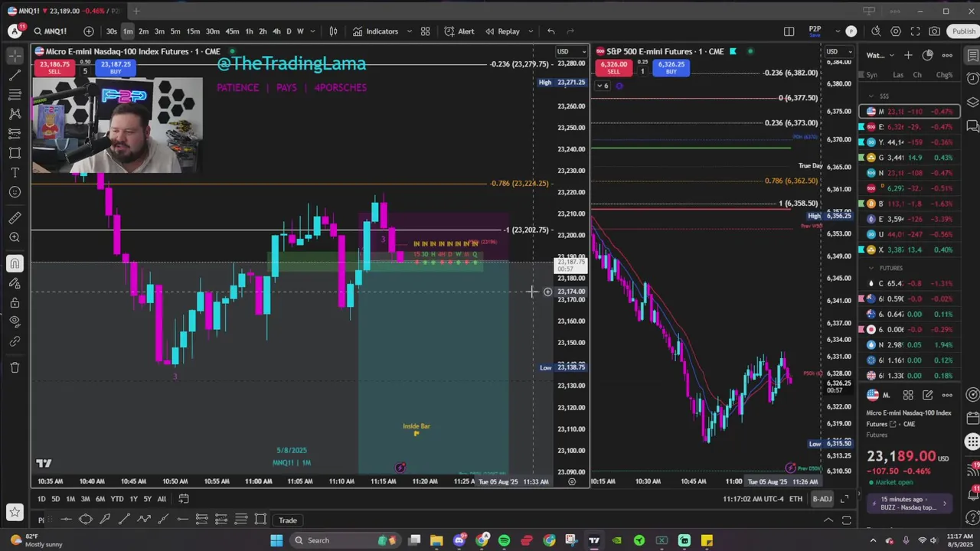
Task: Select the ruler measure tool
Action: coord(15,218)
